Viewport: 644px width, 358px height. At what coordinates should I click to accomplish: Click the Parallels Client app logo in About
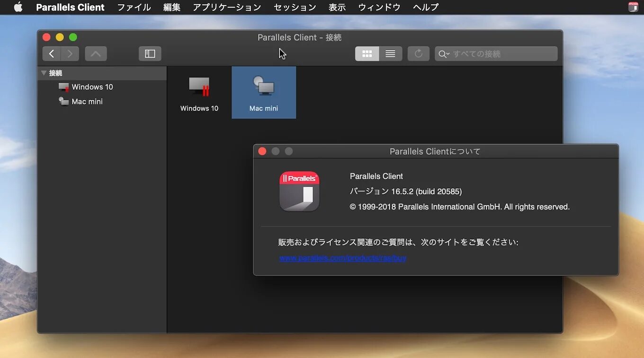[x=299, y=191]
